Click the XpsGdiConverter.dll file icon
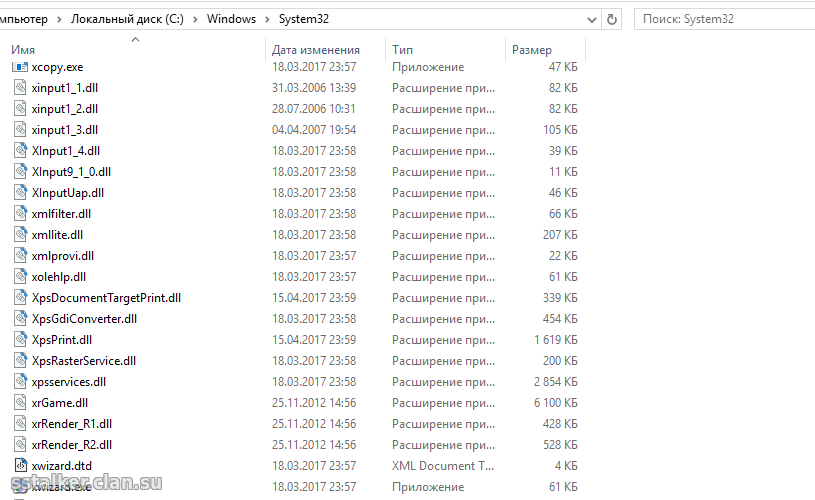Viewport: 815px width, 500px height. tap(20, 319)
